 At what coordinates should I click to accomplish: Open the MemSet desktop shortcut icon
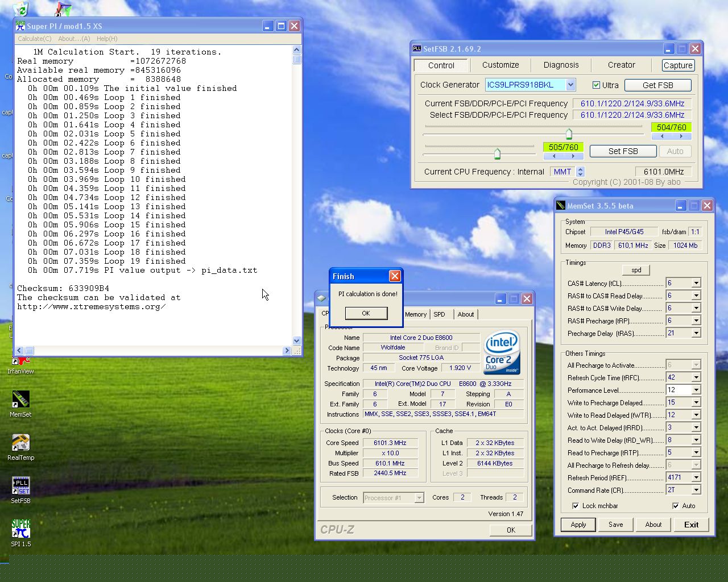tap(20, 400)
